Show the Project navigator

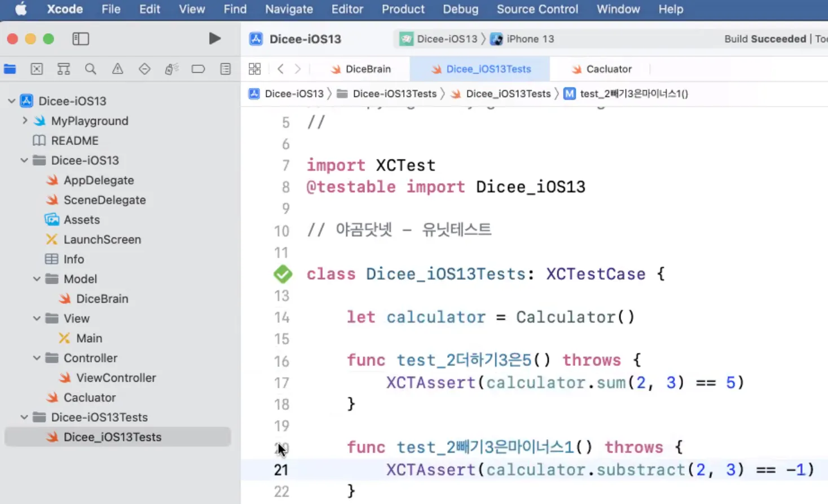pyautogui.click(x=10, y=69)
